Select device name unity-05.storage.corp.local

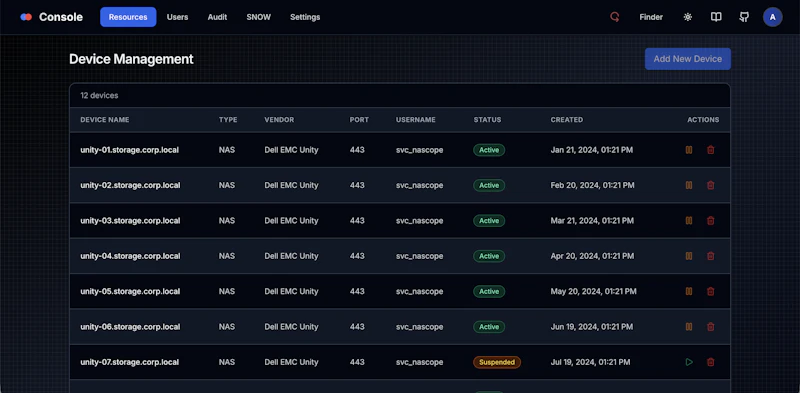tap(130, 291)
